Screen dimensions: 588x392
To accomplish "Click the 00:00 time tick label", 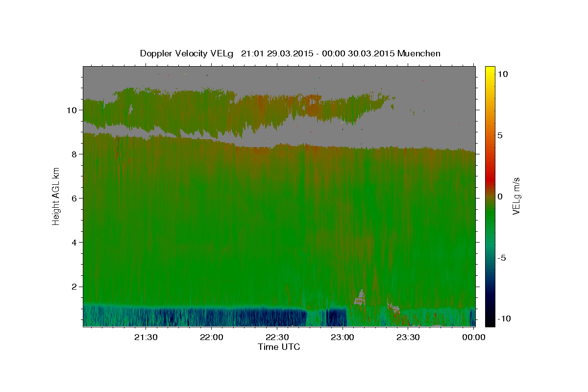I will pos(473,337).
